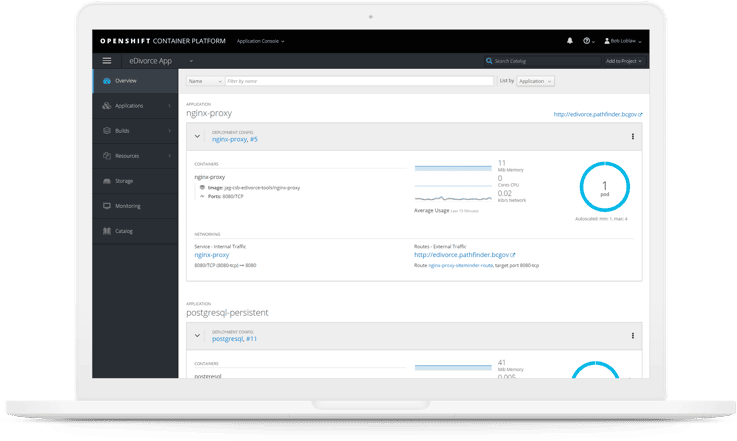Image resolution: width=737 pixels, height=441 pixels.
Task: Select Overview in the sidebar
Action: [135, 81]
